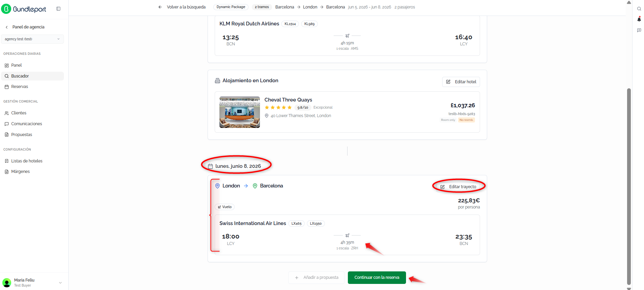
Task: Open the feedback message icon
Action: 639,30
